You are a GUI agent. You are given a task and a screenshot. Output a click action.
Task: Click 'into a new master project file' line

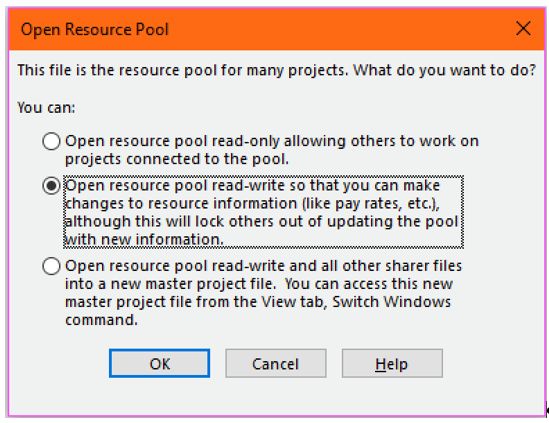click(259, 284)
